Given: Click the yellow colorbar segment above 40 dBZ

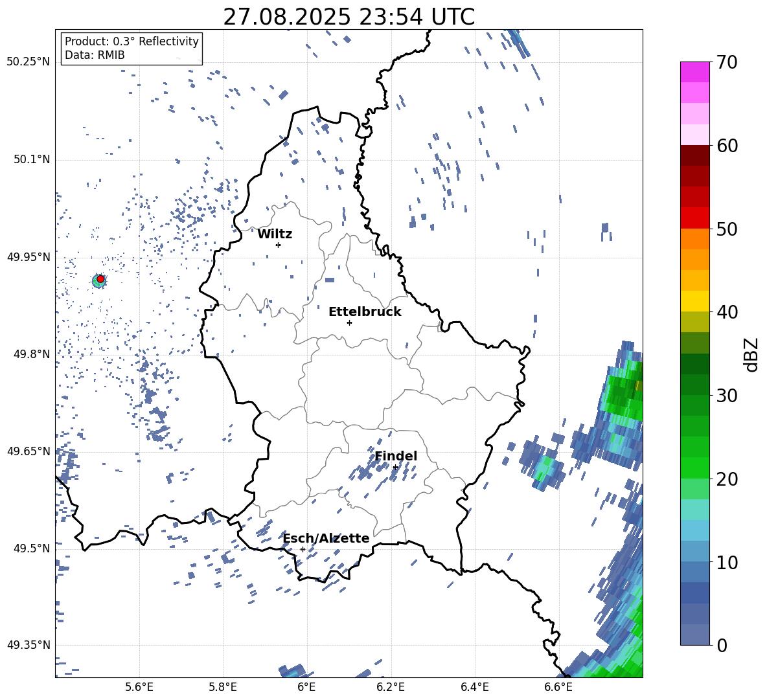Looking at the screenshot, I should (x=694, y=301).
